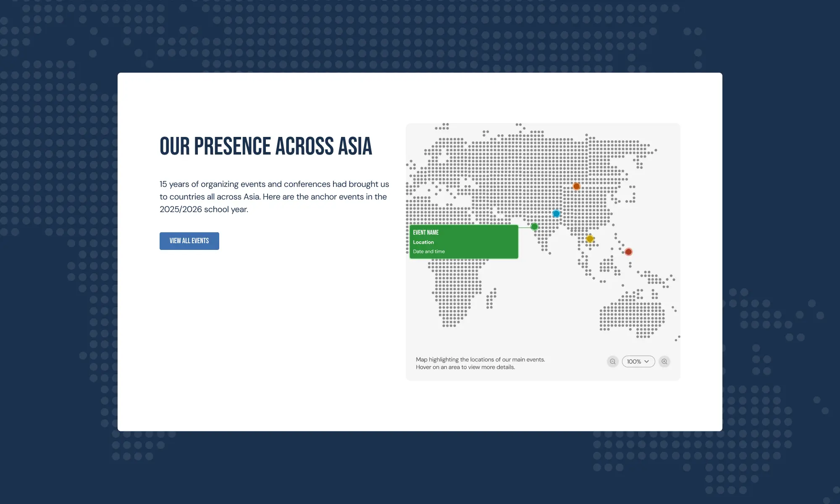Click the View All Events button
The image size is (840, 504).
(189, 241)
